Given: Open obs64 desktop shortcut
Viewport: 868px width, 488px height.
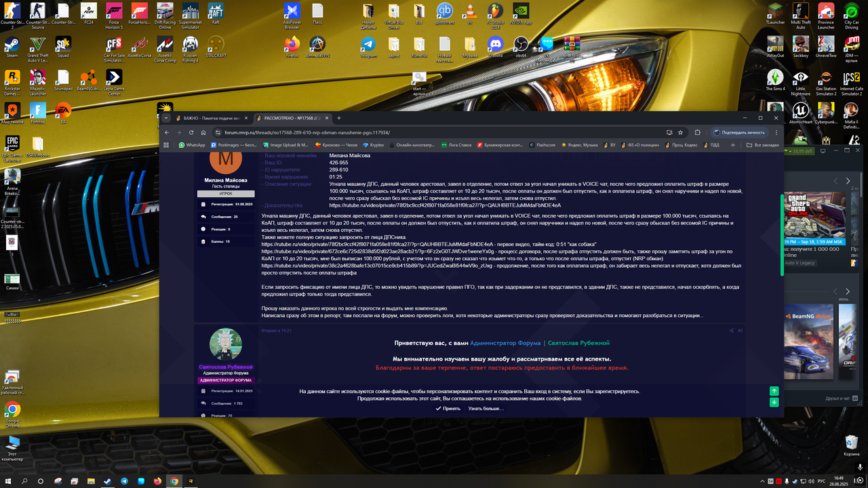Looking at the screenshot, I should tap(521, 47).
